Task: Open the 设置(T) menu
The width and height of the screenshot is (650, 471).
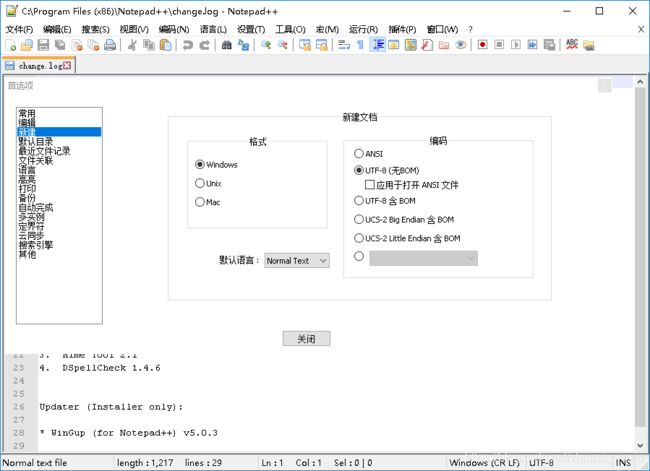Action: click(251, 29)
